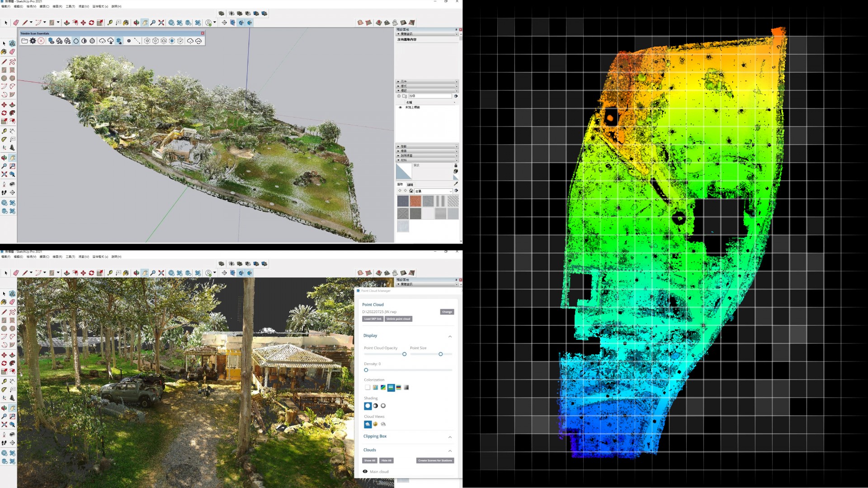This screenshot has height=488, width=868.
Task: Click add tag plus icon in tags panel
Action: point(399,96)
